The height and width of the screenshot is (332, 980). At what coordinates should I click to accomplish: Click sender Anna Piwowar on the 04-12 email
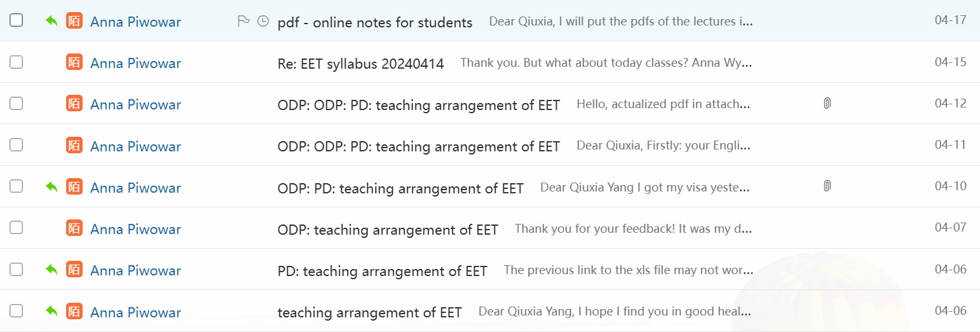pos(135,105)
